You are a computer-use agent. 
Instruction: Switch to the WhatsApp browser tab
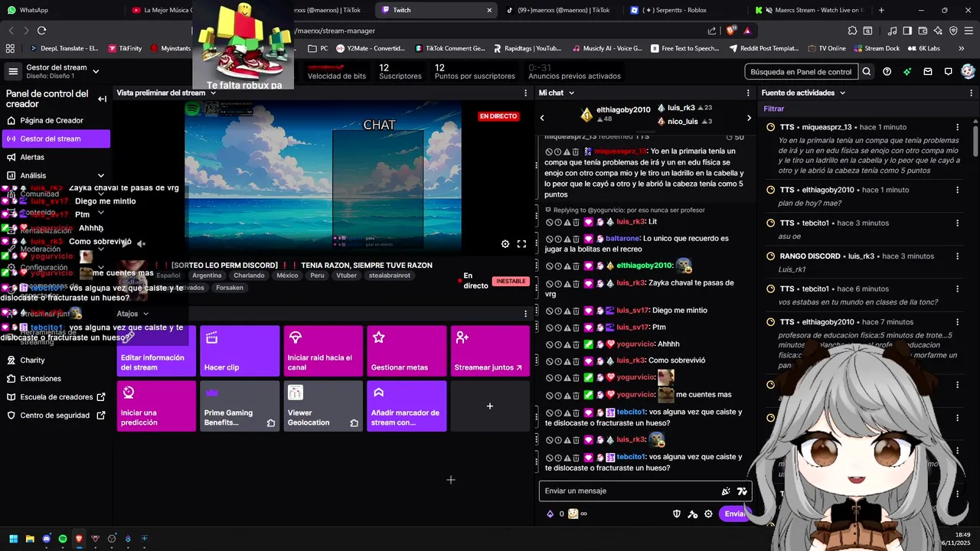point(60,10)
